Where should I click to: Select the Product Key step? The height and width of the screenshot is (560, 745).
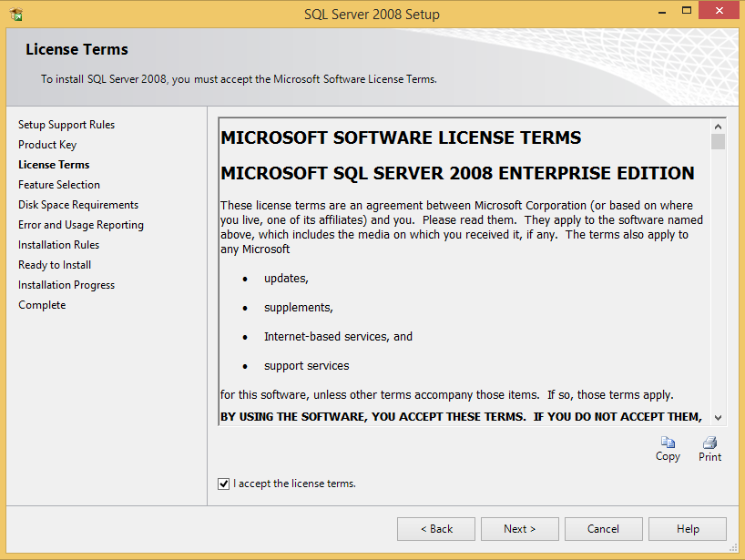coord(47,145)
